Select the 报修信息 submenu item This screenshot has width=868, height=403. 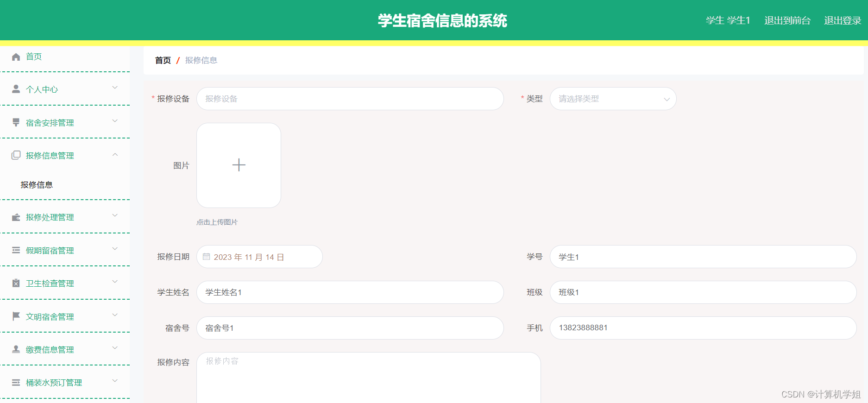click(37, 185)
